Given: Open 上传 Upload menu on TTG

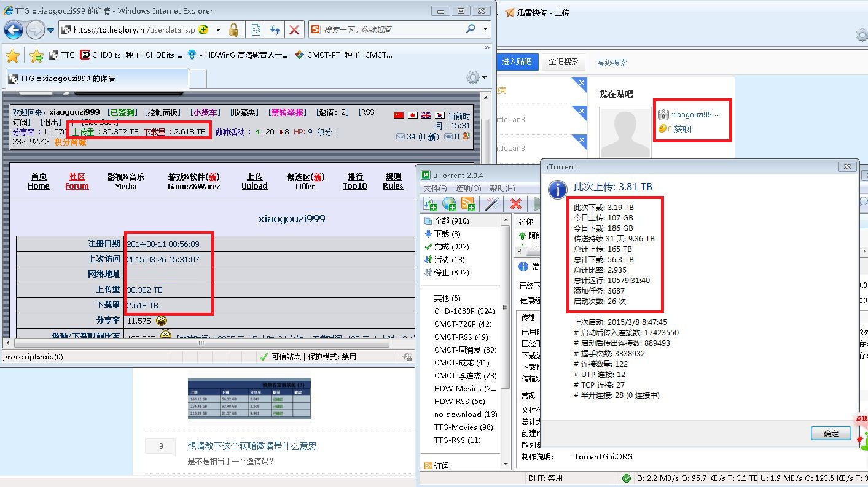Looking at the screenshot, I should (x=254, y=181).
